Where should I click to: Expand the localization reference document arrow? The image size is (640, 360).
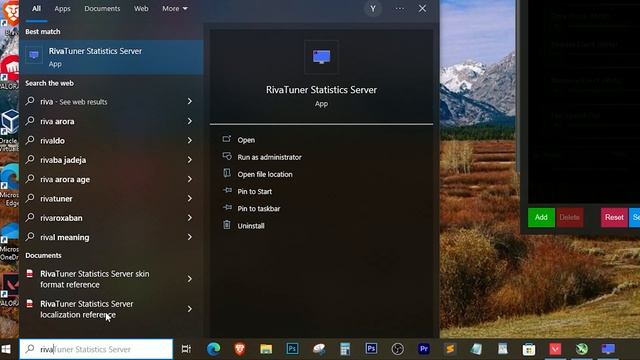[x=190, y=309]
